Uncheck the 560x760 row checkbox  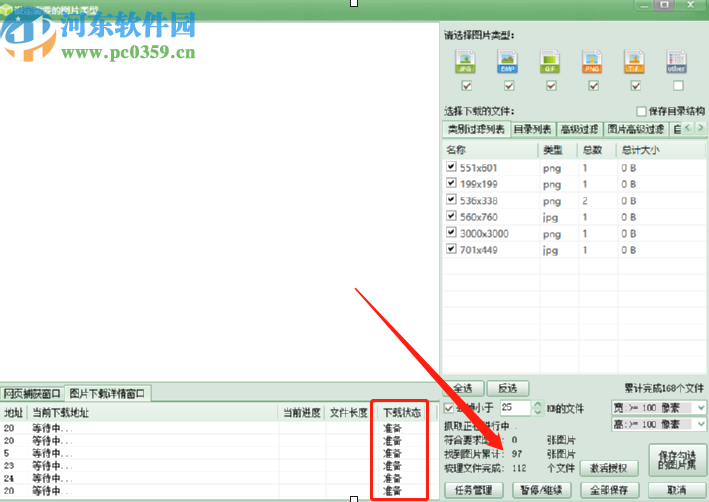pyautogui.click(x=451, y=216)
